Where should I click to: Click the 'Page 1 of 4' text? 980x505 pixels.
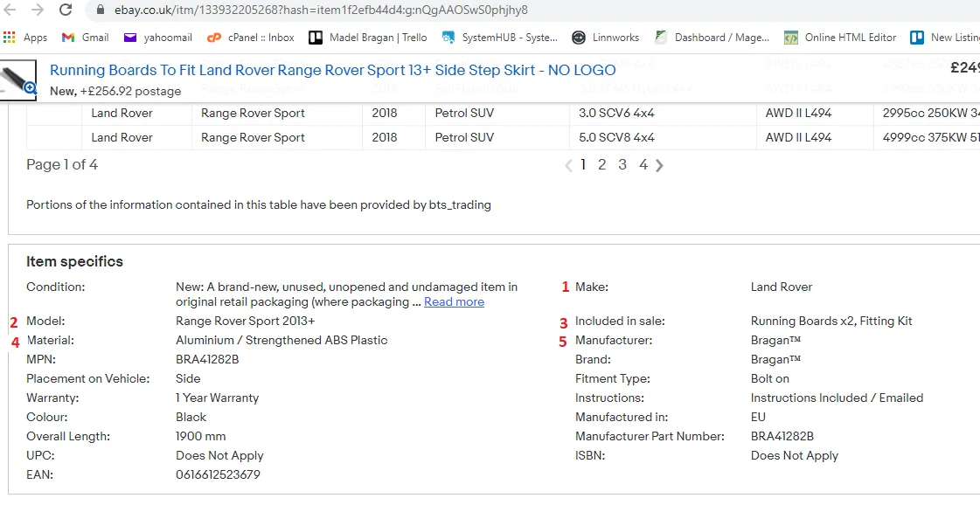tap(62, 165)
